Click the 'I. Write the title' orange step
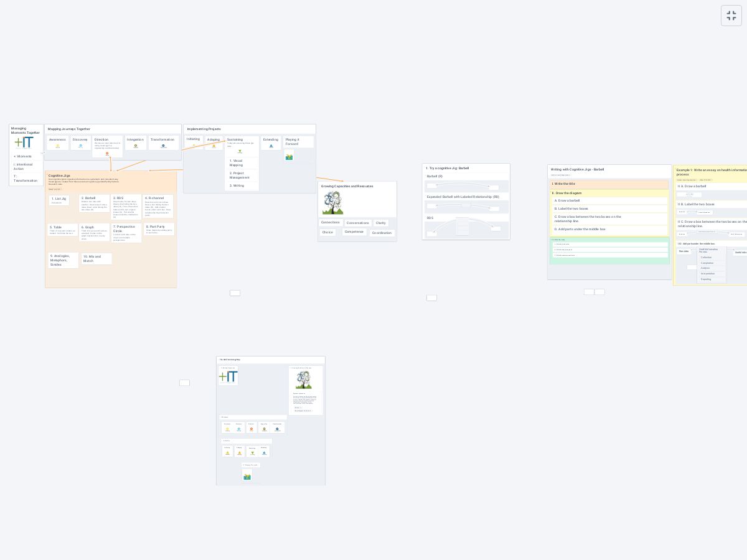Image resolution: width=747 pixels, height=560 pixels. pyautogui.click(x=609, y=184)
